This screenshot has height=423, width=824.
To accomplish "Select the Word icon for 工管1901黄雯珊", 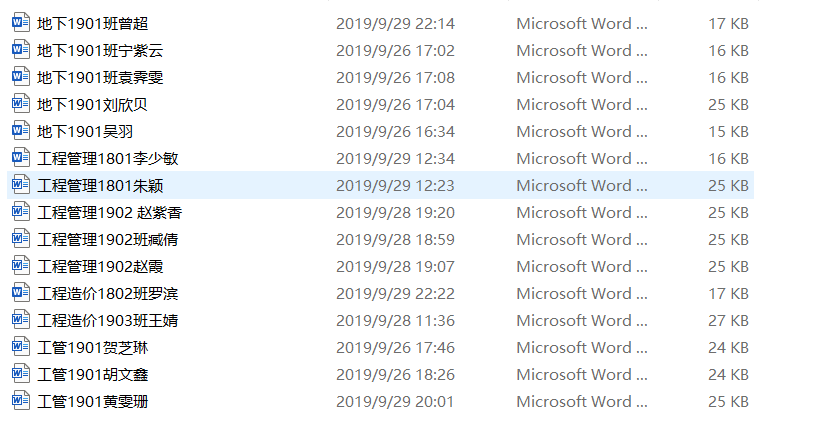I will click(21, 401).
